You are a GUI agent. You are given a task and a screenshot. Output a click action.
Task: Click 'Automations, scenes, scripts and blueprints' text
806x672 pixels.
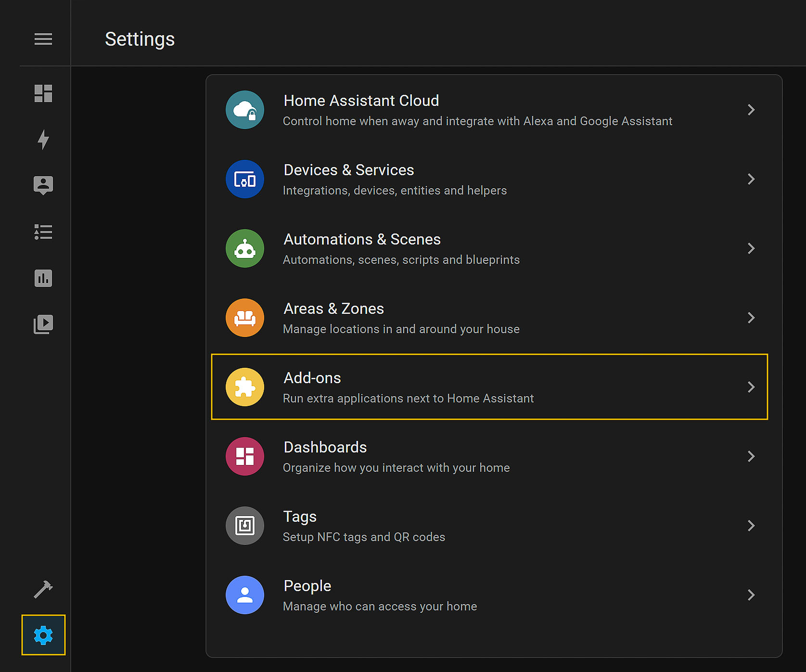pyautogui.click(x=401, y=260)
